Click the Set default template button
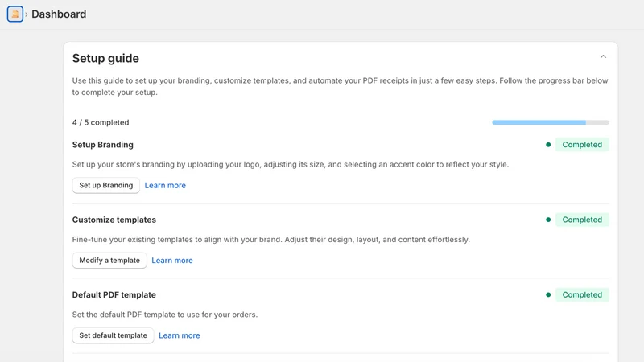This screenshot has height=362, width=644. pos(113,335)
